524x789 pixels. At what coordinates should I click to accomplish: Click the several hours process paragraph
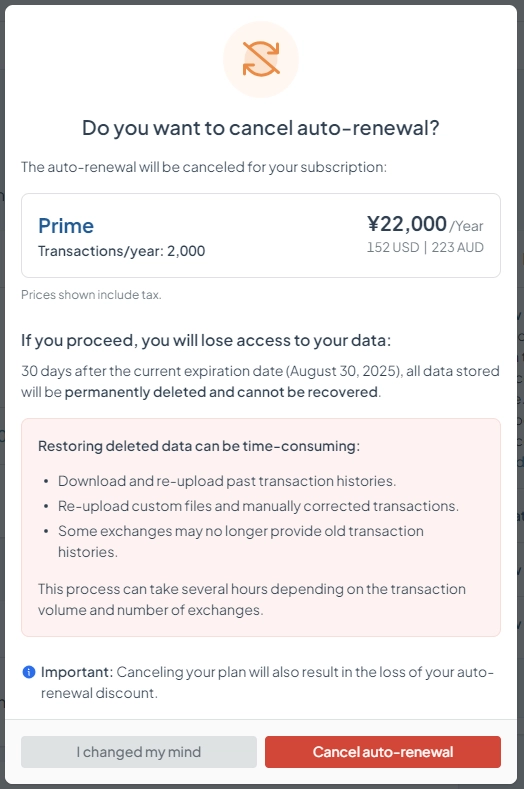click(x=252, y=599)
